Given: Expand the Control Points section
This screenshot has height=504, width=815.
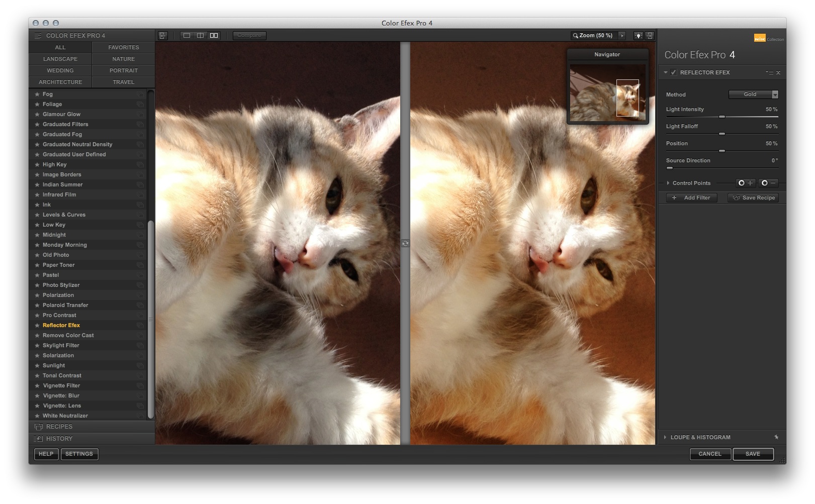Looking at the screenshot, I should [x=668, y=183].
